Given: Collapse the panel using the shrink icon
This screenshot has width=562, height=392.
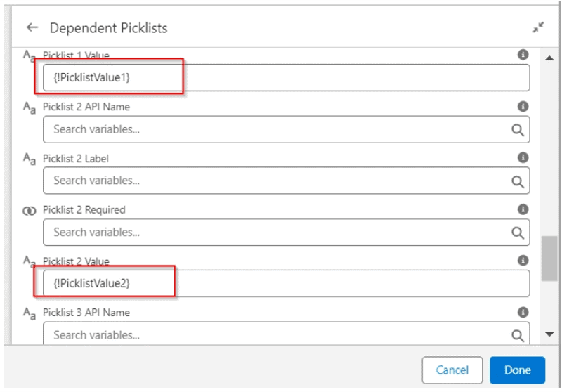Looking at the screenshot, I should click(x=538, y=28).
